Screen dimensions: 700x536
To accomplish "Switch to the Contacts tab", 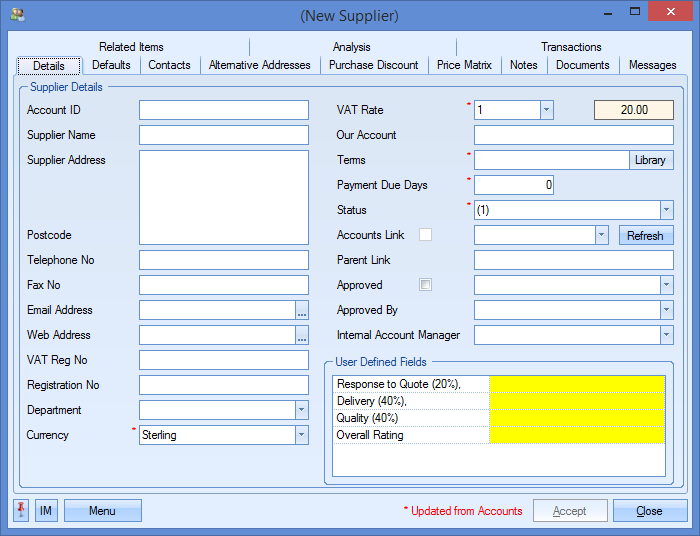I will 169,65.
